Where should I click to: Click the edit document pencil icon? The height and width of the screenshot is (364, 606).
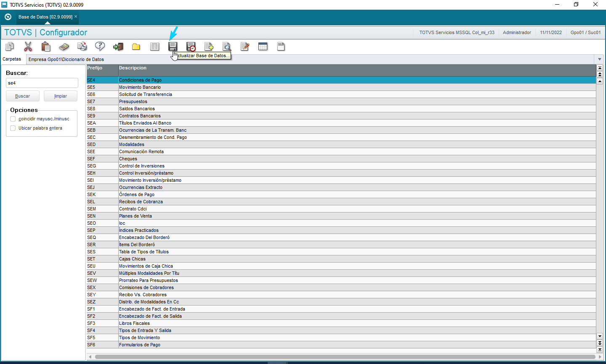[245, 46]
